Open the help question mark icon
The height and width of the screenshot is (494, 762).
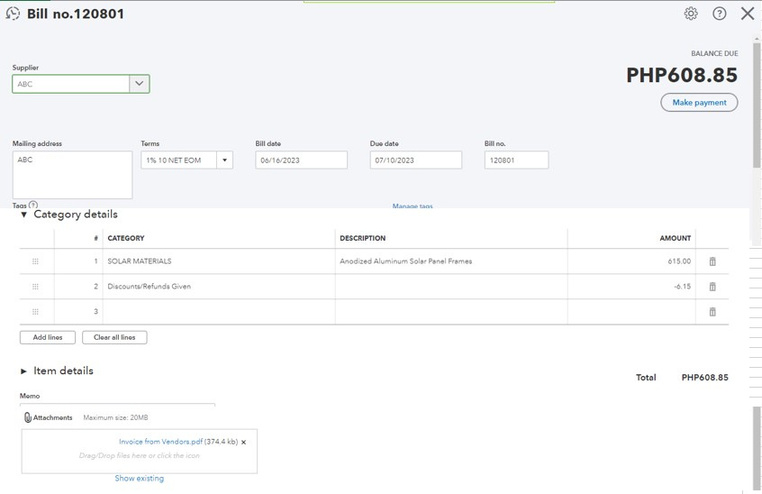(x=719, y=14)
